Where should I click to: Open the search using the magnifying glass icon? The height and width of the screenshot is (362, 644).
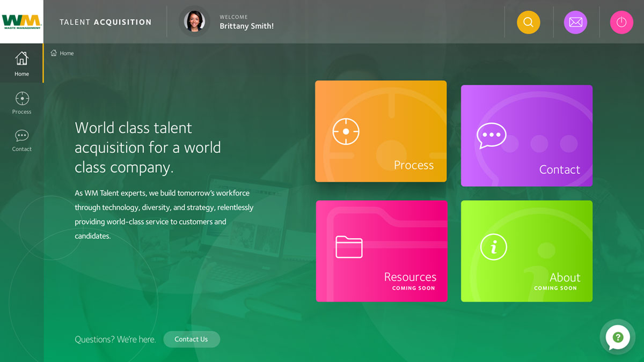pyautogui.click(x=528, y=22)
